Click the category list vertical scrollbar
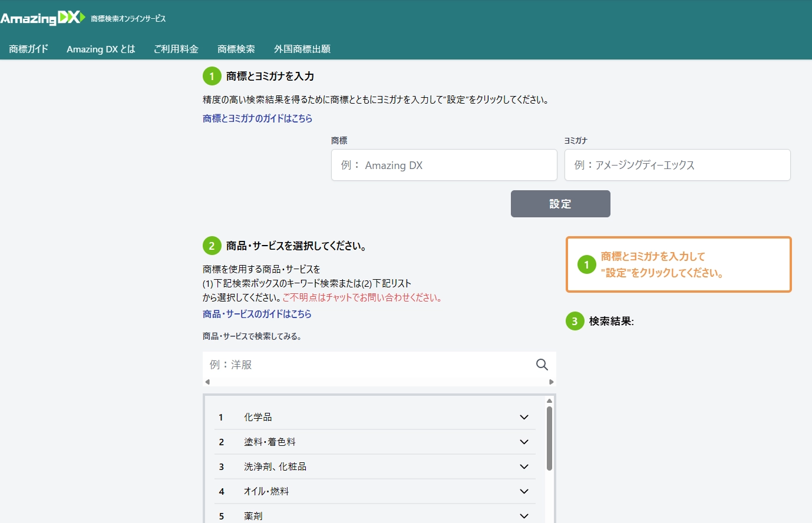 (549, 439)
